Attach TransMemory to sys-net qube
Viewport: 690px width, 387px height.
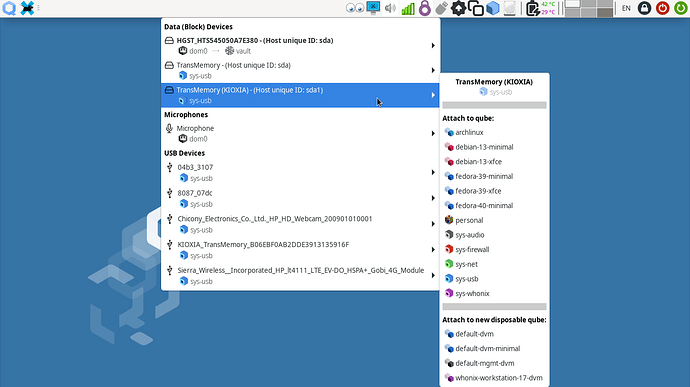(494, 264)
